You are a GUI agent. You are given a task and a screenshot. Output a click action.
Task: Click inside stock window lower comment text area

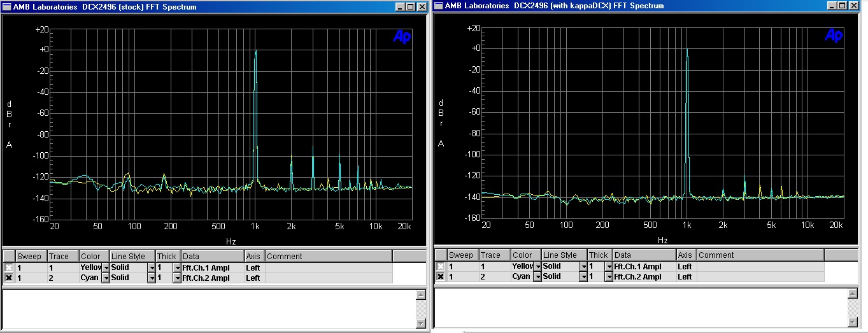(x=210, y=309)
